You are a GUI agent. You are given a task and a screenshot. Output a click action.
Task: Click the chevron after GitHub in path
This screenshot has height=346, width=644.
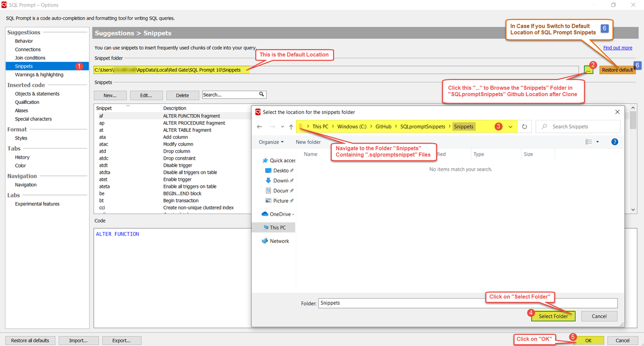[x=396, y=127]
